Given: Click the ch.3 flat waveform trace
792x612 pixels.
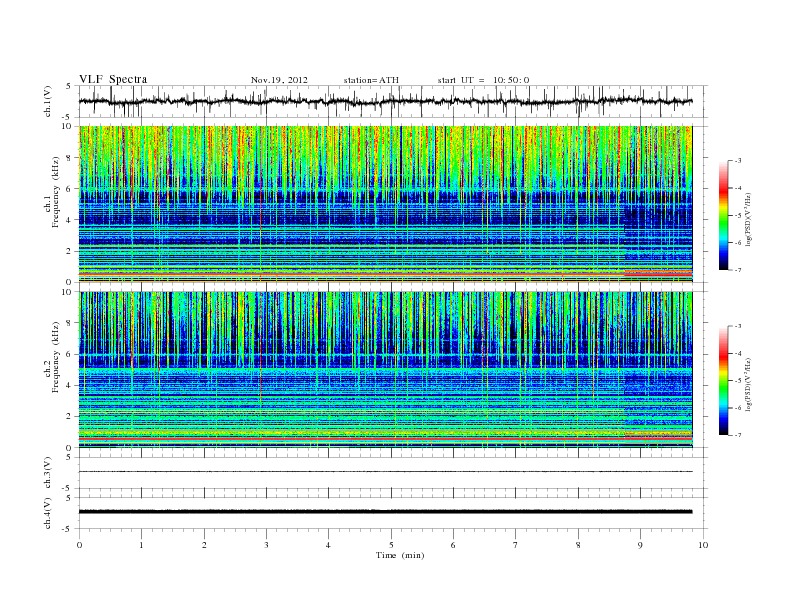Looking at the screenshot, I should [385, 472].
